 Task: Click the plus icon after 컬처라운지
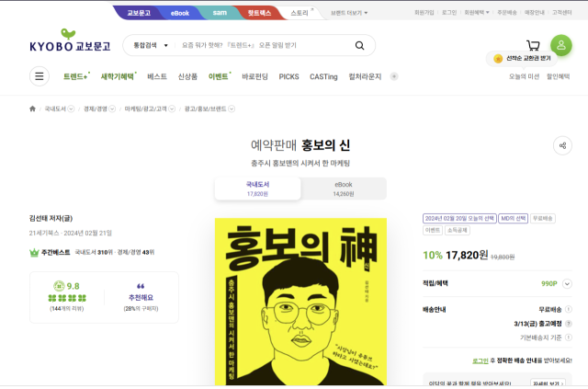(394, 76)
